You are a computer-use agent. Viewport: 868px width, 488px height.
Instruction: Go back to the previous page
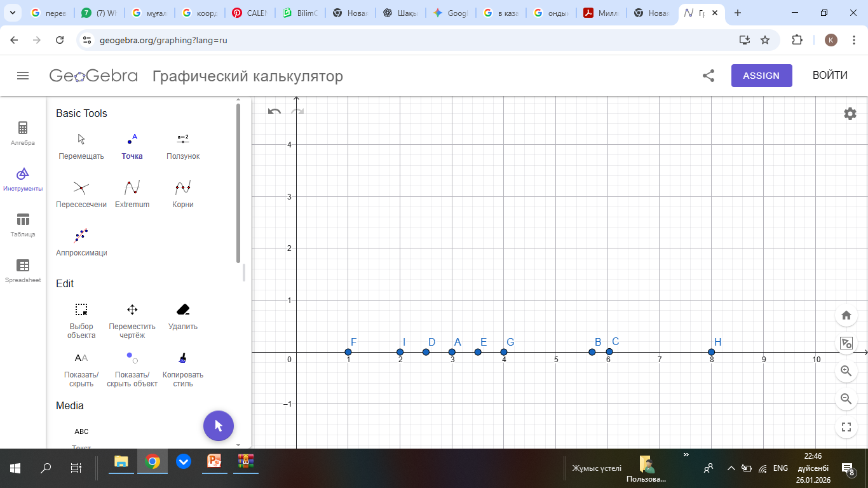[14, 40]
